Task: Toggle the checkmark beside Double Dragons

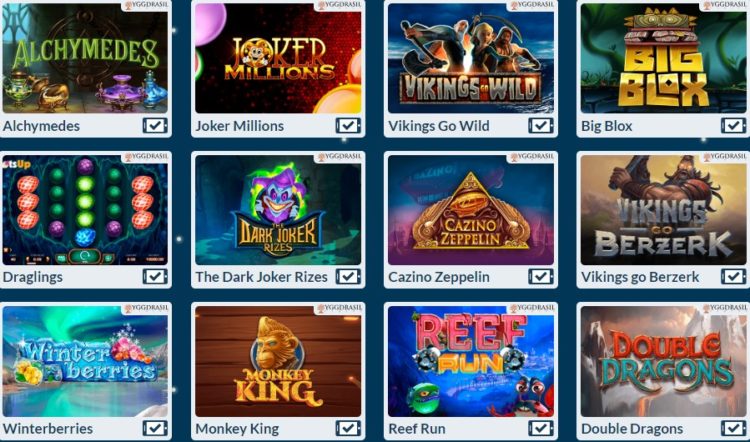Action: (734, 428)
